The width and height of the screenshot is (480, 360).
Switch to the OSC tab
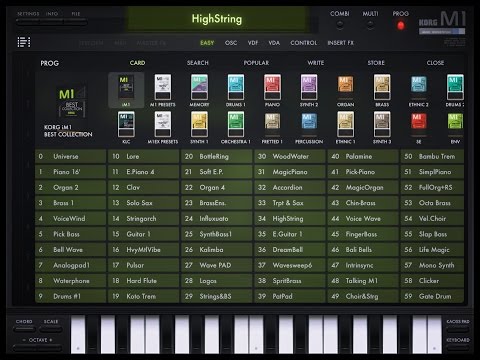pyautogui.click(x=231, y=43)
